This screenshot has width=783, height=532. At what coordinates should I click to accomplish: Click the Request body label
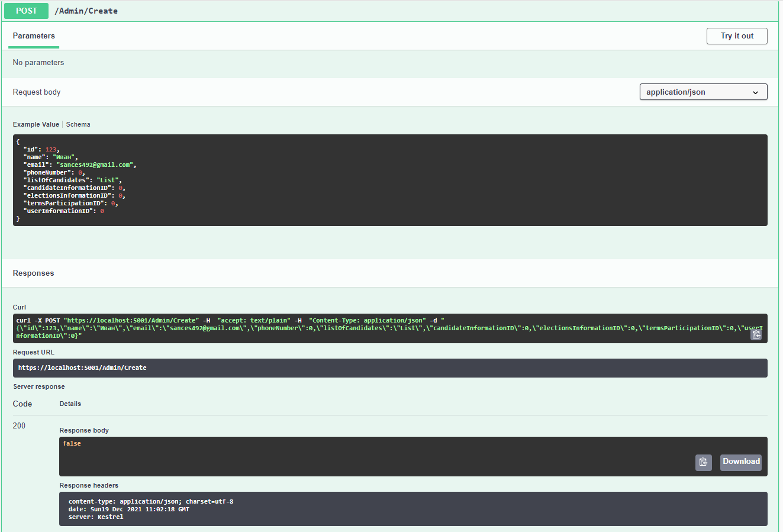click(x=37, y=92)
